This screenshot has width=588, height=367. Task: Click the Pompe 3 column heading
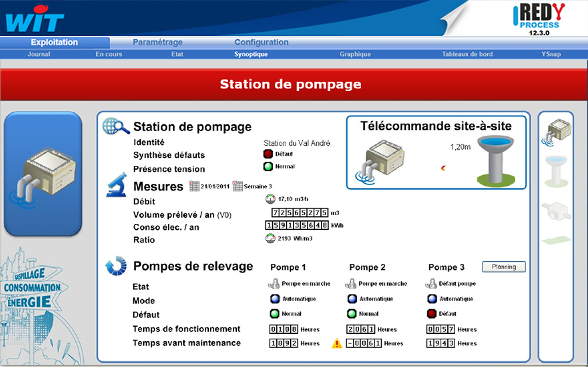pos(446,267)
